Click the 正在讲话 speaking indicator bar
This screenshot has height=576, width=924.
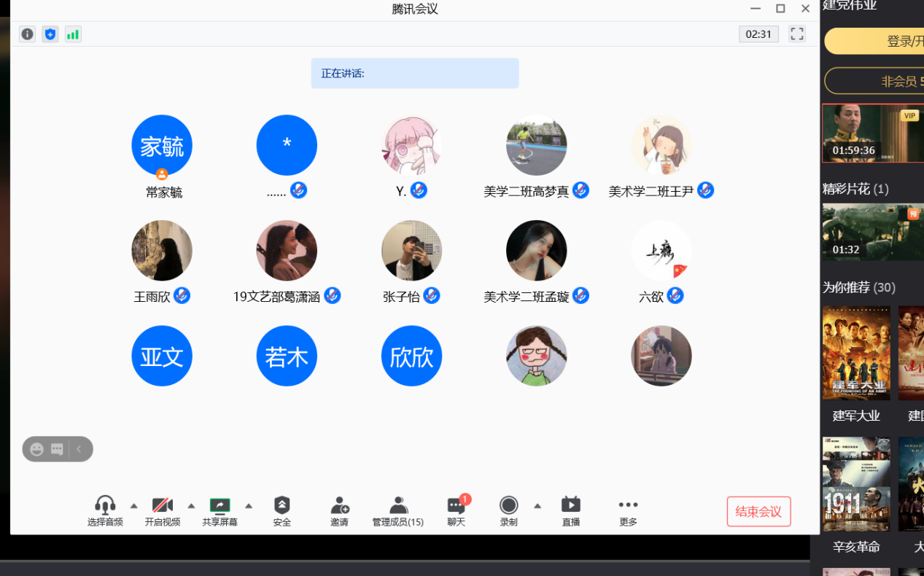(415, 73)
